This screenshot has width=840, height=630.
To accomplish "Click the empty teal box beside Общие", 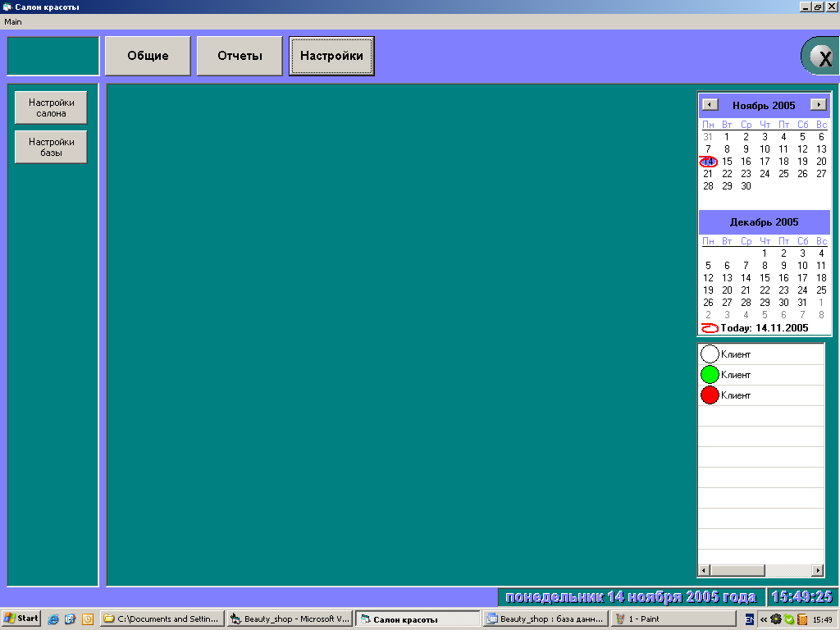I will pos(53,56).
